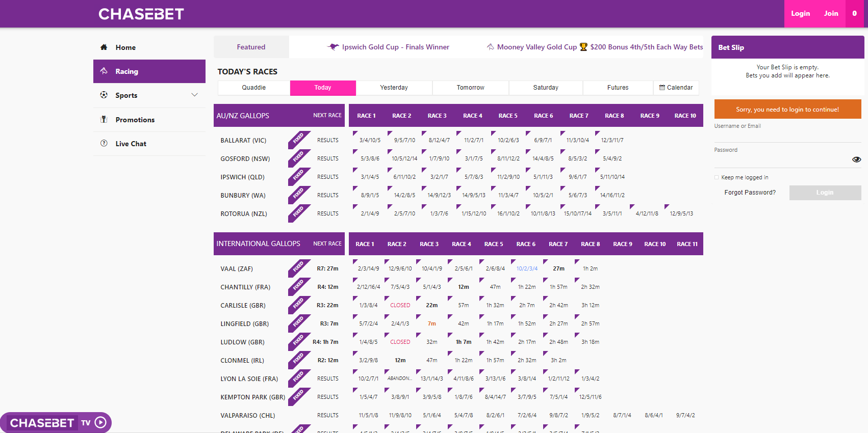This screenshot has width=868, height=433.
Task: Click the FIXED badge for Ipswich (QLD)
Action: [x=299, y=176]
